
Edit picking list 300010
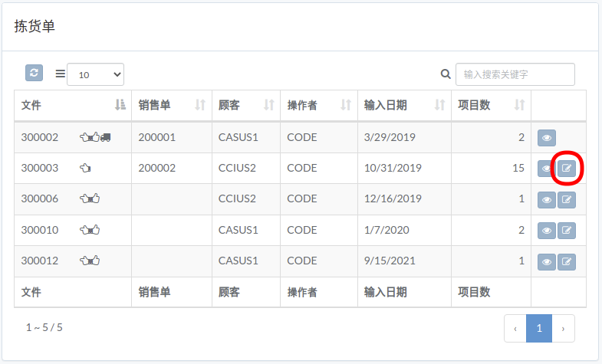pos(567,231)
